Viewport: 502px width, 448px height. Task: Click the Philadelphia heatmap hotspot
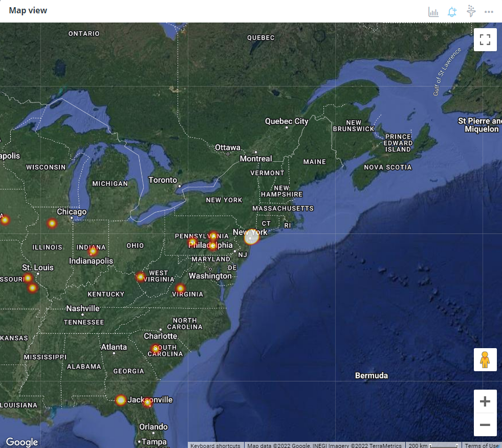point(212,246)
